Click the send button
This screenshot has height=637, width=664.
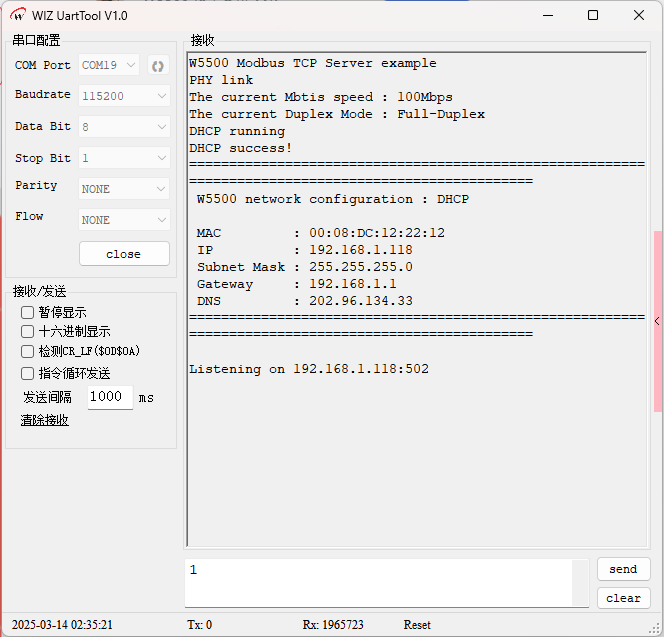tap(623, 569)
